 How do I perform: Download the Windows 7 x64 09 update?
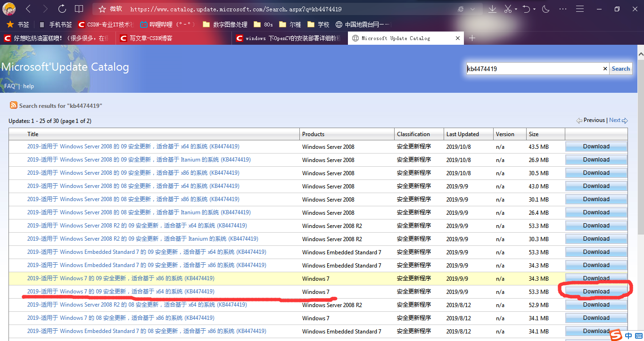pos(596,292)
